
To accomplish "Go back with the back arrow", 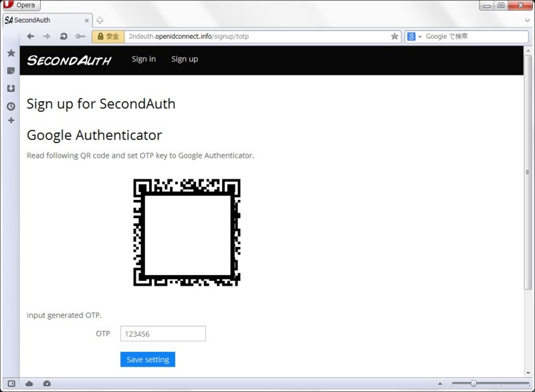I will tap(30, 36).
